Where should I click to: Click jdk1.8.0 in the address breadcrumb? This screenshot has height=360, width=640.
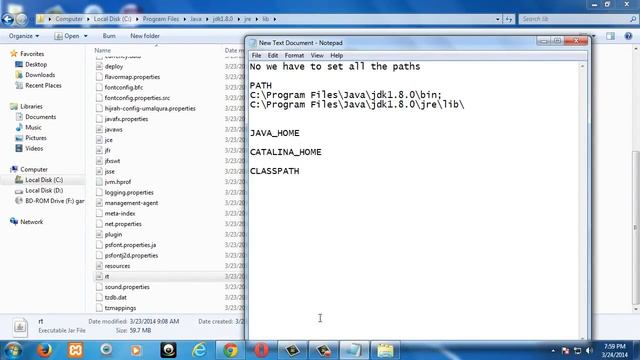[x=223, y=19]
